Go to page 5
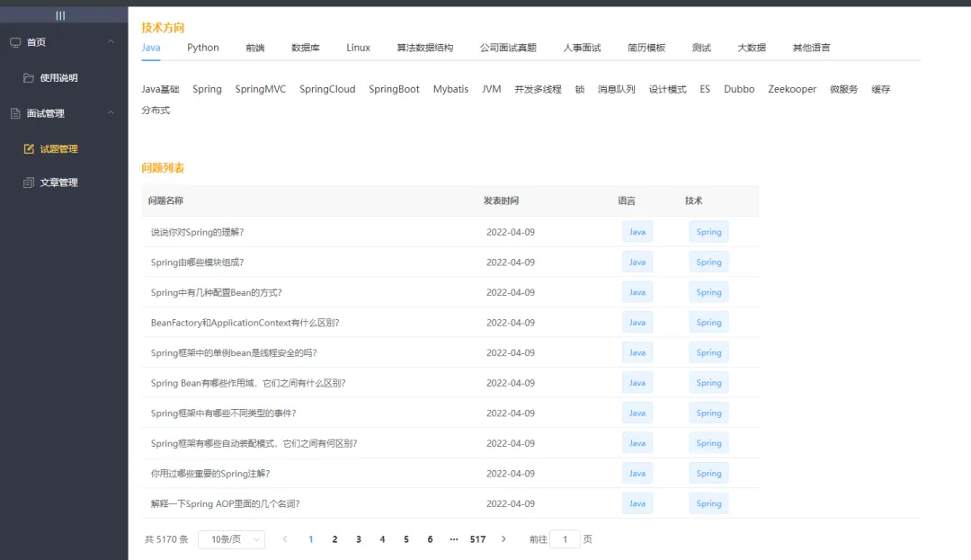 pos(406,539)
